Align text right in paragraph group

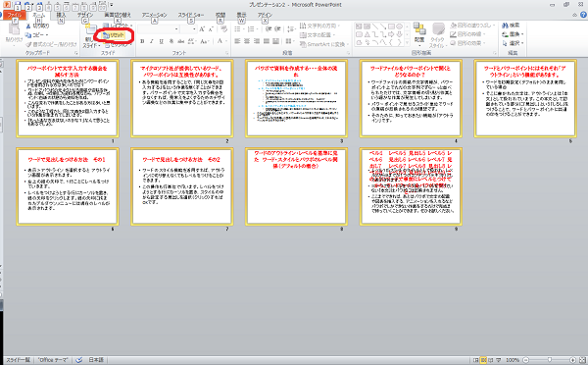click(x=257, y=41)
